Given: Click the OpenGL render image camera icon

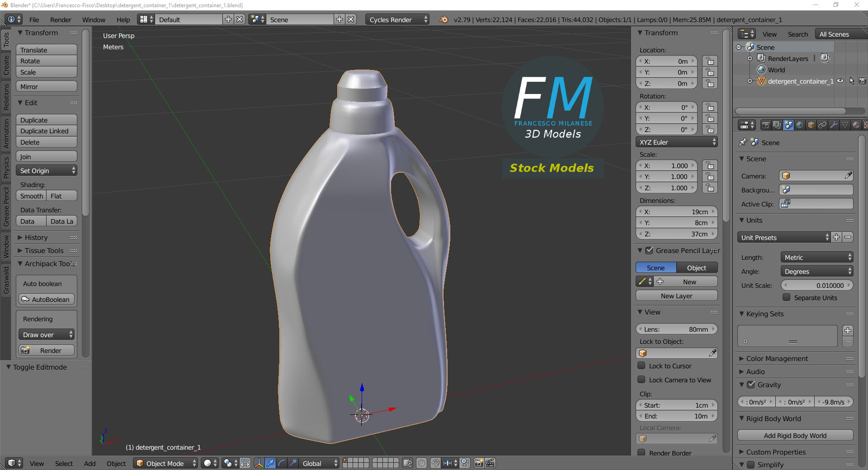Looking at the screenshot, I should 478,463.
